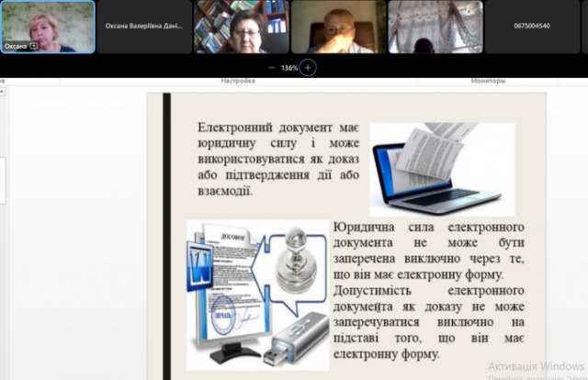
Task: Click the Мониторы ribbon group label
Action: [x=488, y=81]
